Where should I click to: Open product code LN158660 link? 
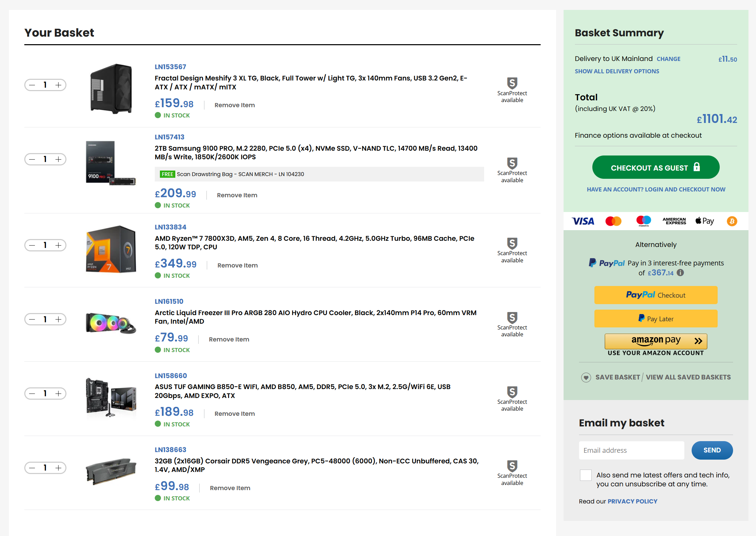171,376
